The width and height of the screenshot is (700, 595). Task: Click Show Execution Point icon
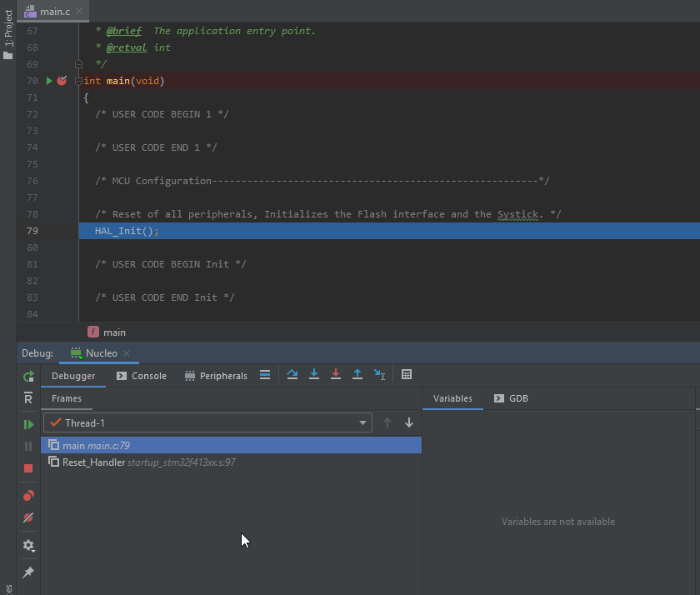265,375
